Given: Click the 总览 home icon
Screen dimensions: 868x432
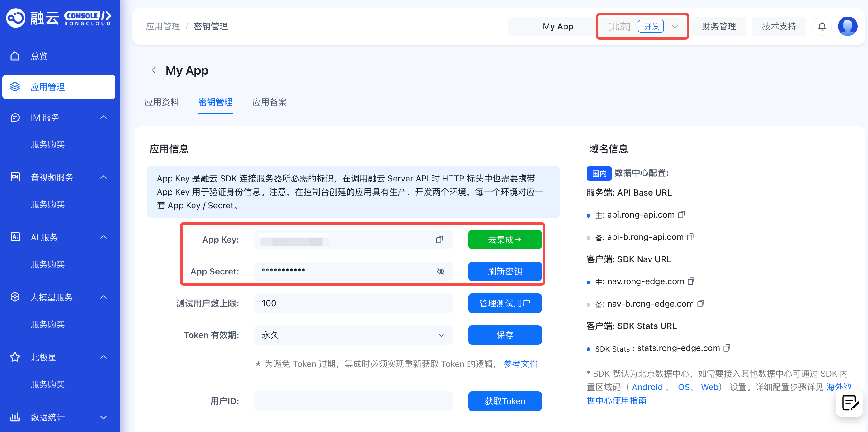Looking at the screenshot, I should [x=15, y=56].
